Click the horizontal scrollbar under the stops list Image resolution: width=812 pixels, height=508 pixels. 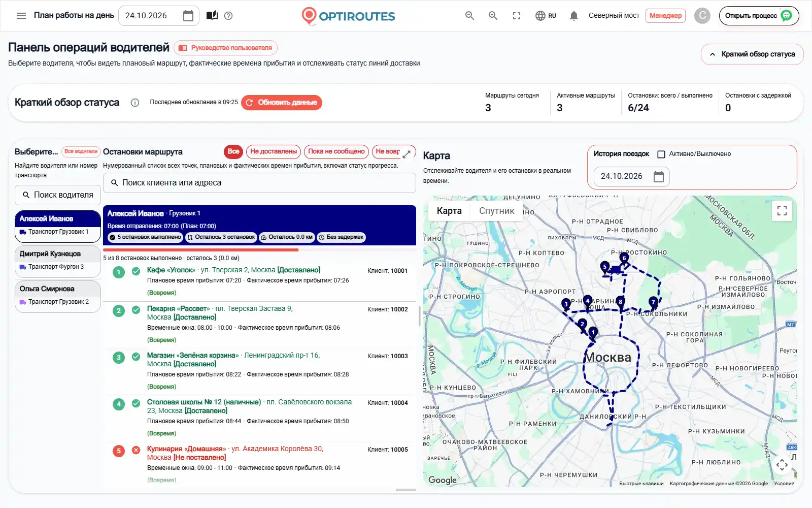click(x=406, y=490)
